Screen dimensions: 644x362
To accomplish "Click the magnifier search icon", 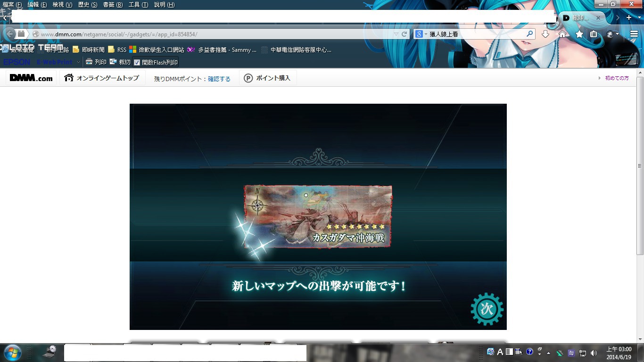I will pyautogui.click(x=530, y=34).
